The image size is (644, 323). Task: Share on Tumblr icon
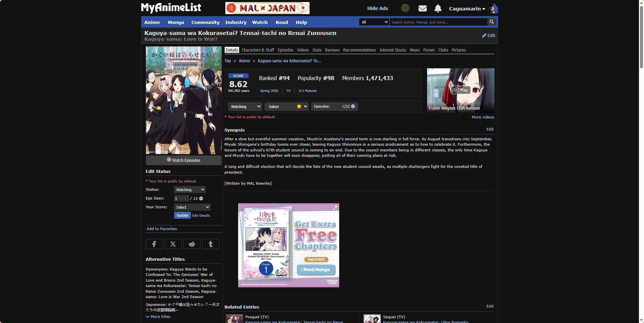click(x=211, y=244)
